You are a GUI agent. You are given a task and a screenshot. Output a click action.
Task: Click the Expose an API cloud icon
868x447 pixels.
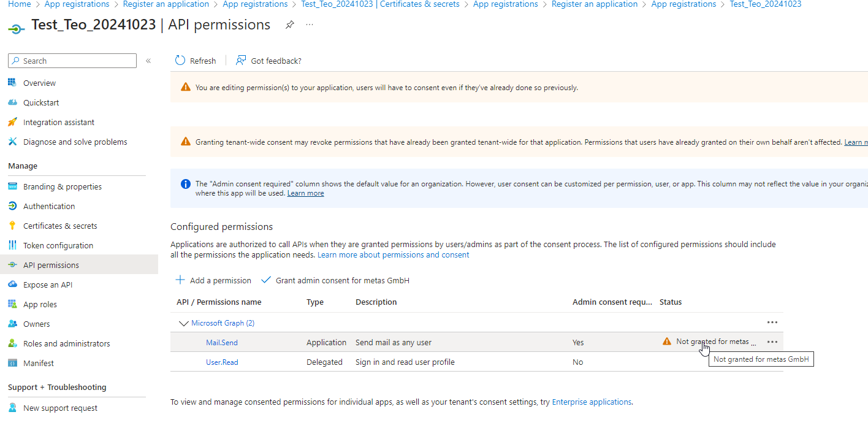[12, 285]
